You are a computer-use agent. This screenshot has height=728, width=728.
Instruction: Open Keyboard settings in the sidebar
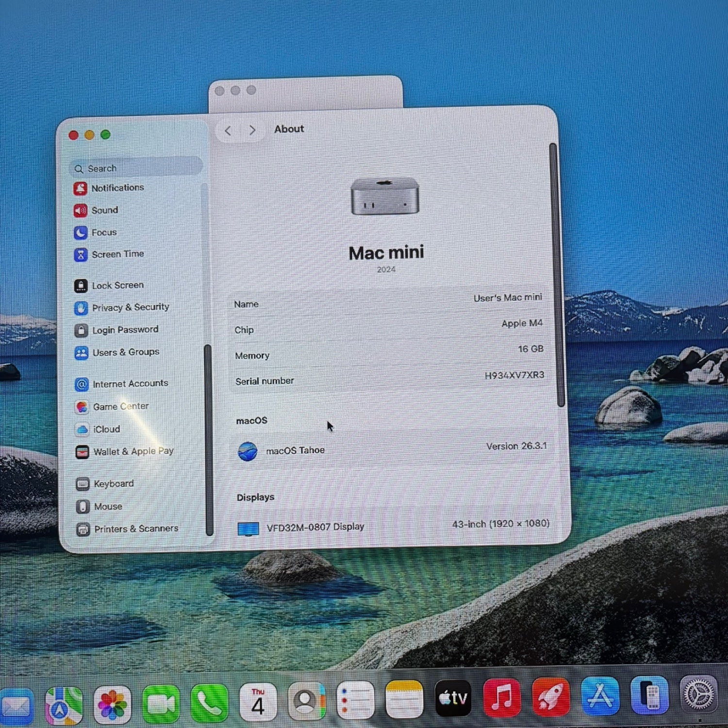pos(105,484)
